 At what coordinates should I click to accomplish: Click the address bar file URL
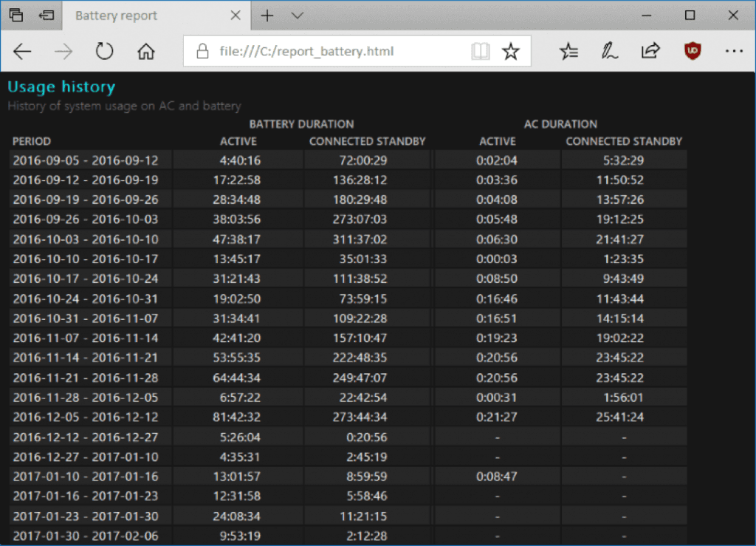(x=325, y=51)
